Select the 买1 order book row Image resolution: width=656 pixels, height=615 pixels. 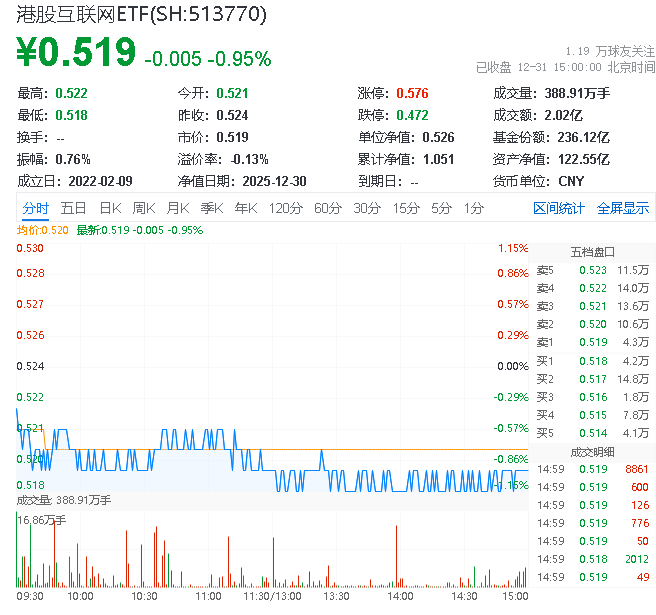tap(592, 361)
